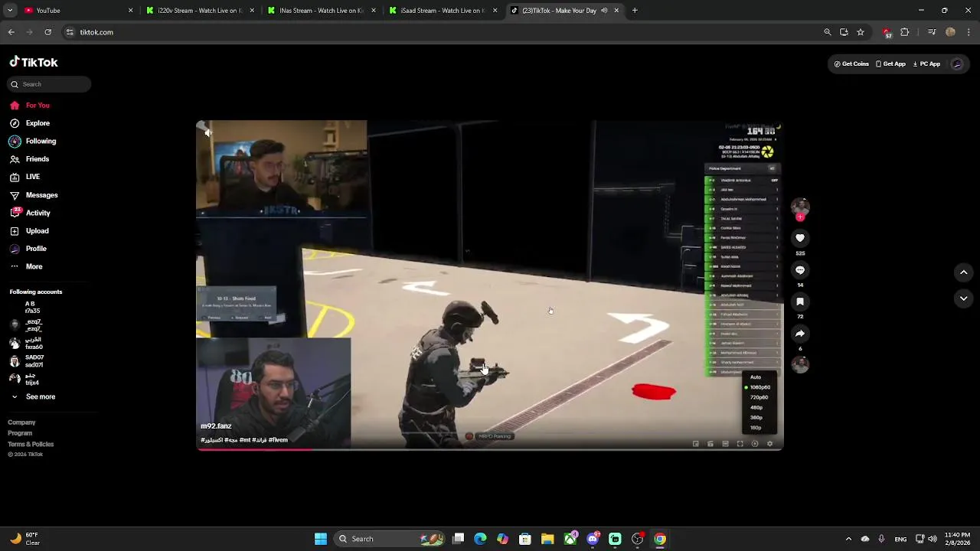Mute the TikTok tab audio
Image resolution: width=980 pixels, height=551 pixels.
(604, 11)
